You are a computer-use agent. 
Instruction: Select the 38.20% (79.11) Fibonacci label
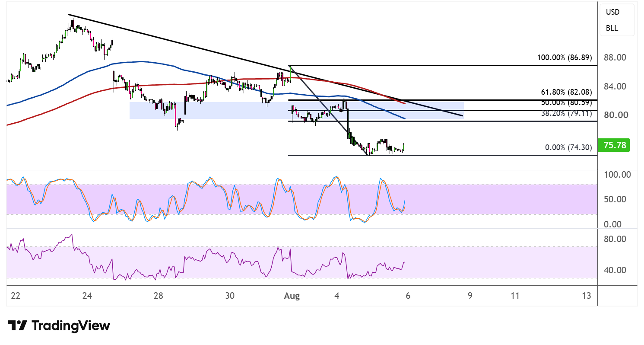point(566,114)
